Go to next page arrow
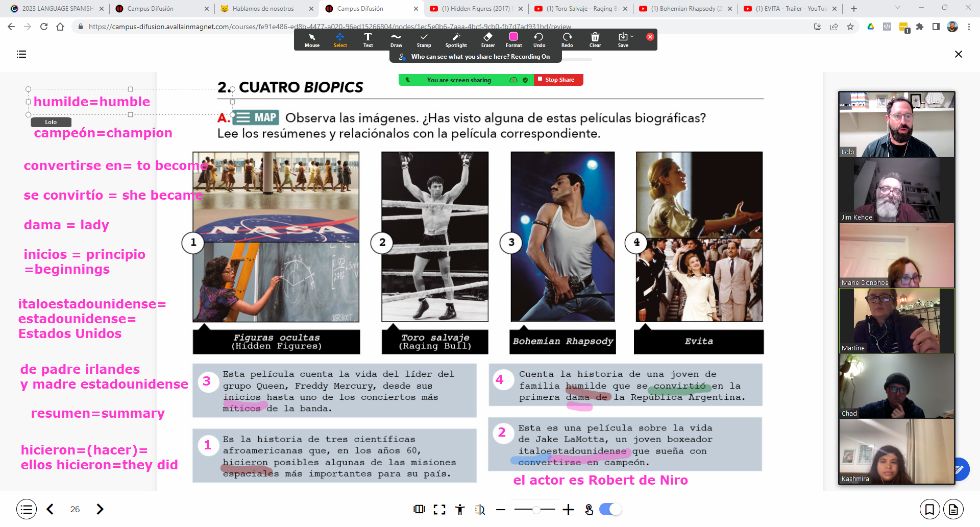 (100, 509)
